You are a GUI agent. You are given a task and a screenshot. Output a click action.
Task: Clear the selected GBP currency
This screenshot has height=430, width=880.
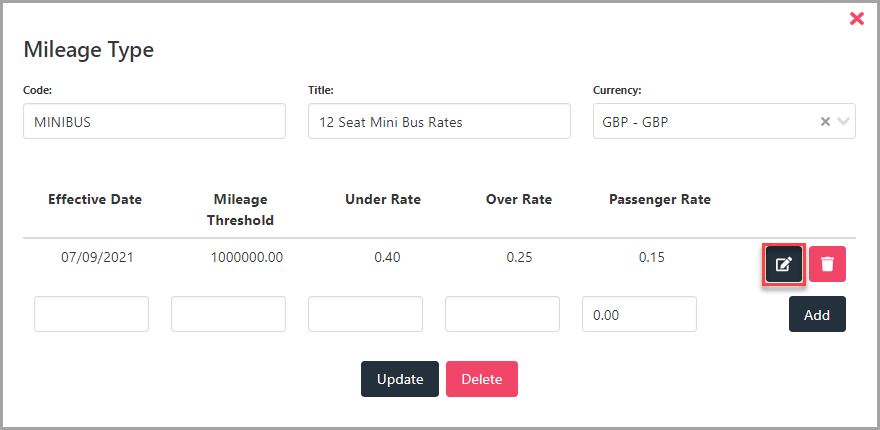[825, 121]
